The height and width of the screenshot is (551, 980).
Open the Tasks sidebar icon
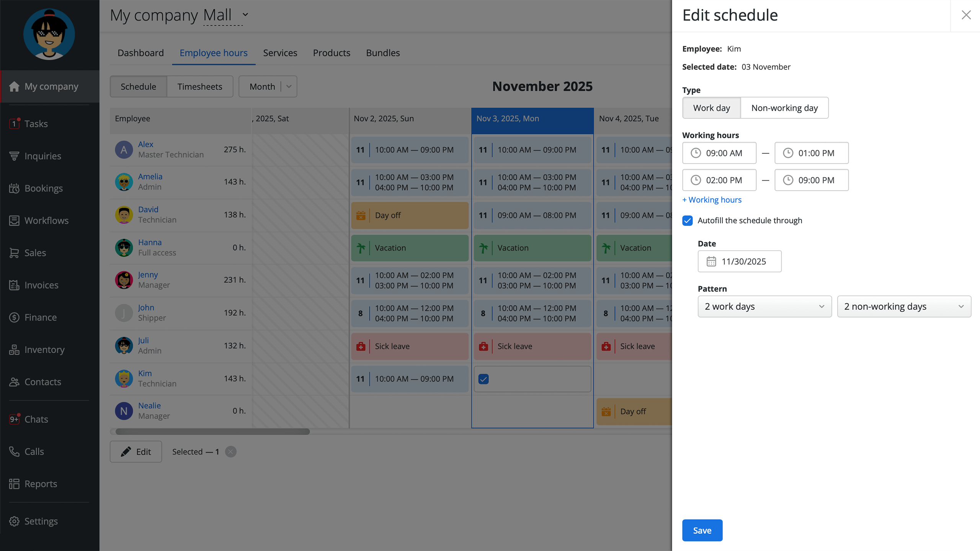click(x=14, y=124)
